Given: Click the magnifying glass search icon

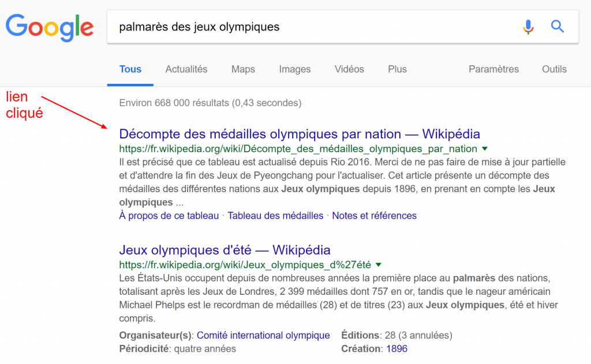Looking at the screenshot, I should 558,27.
